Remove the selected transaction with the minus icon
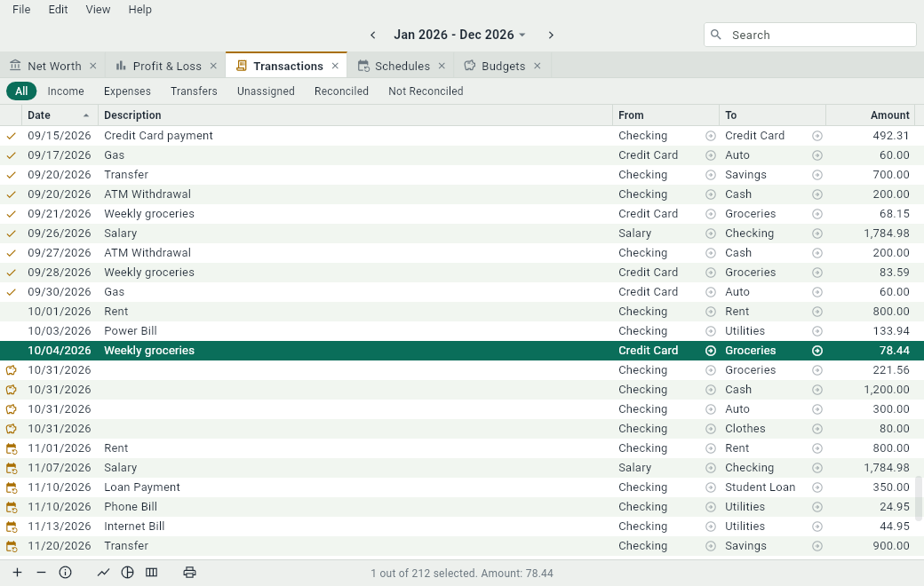Viewport: 924px width, 586px height. pyautogui.click(x=41, y=573)
